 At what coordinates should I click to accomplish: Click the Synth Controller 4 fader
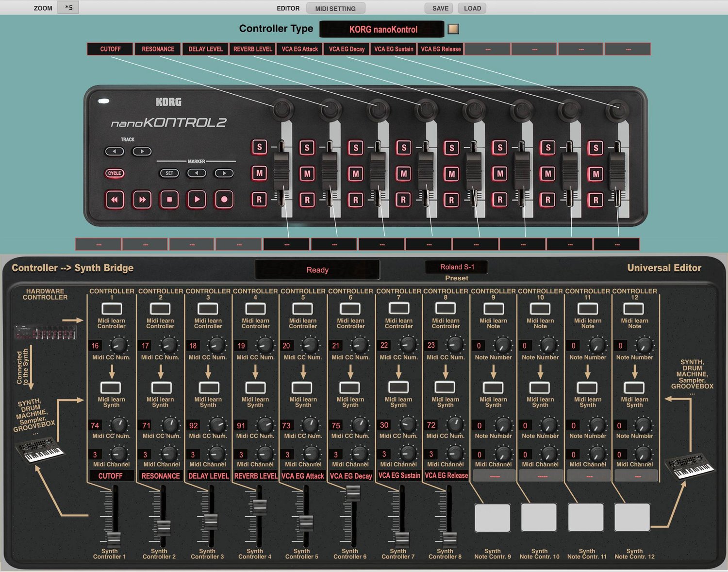point(260,507)
